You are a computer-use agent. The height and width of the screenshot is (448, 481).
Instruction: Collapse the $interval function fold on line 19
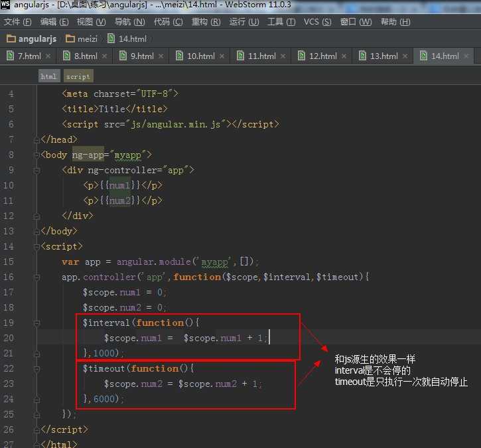point(36,323)
